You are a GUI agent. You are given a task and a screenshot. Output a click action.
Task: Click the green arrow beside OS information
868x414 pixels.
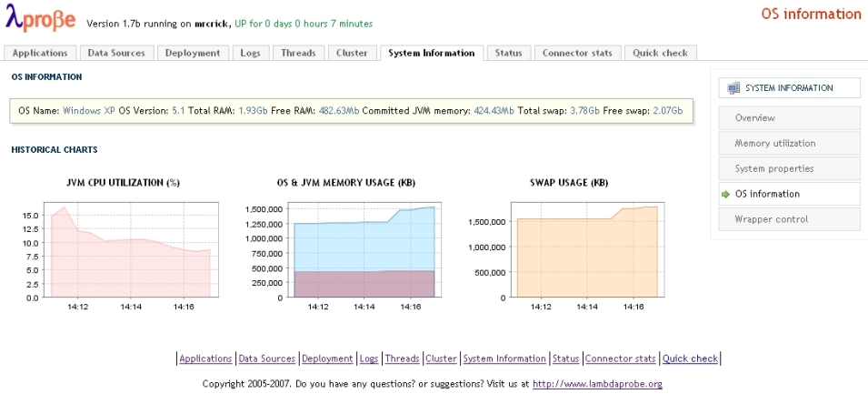(x=725, y=194)
